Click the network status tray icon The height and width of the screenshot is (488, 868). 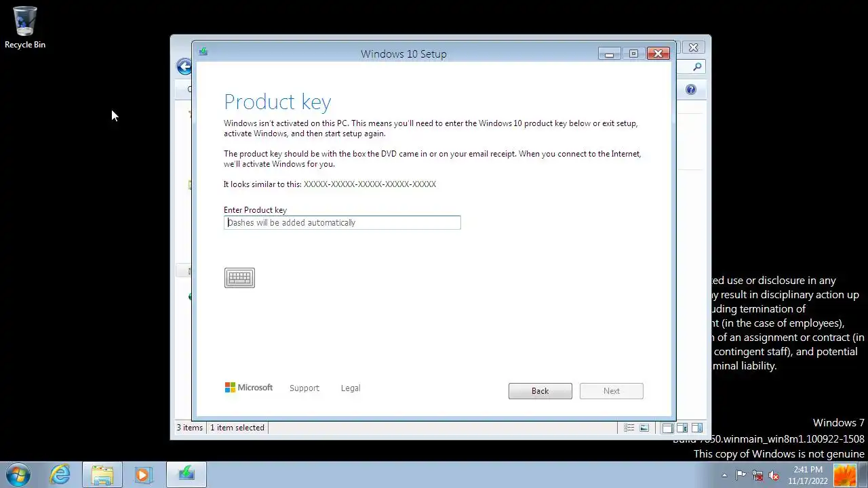point(757,475)
